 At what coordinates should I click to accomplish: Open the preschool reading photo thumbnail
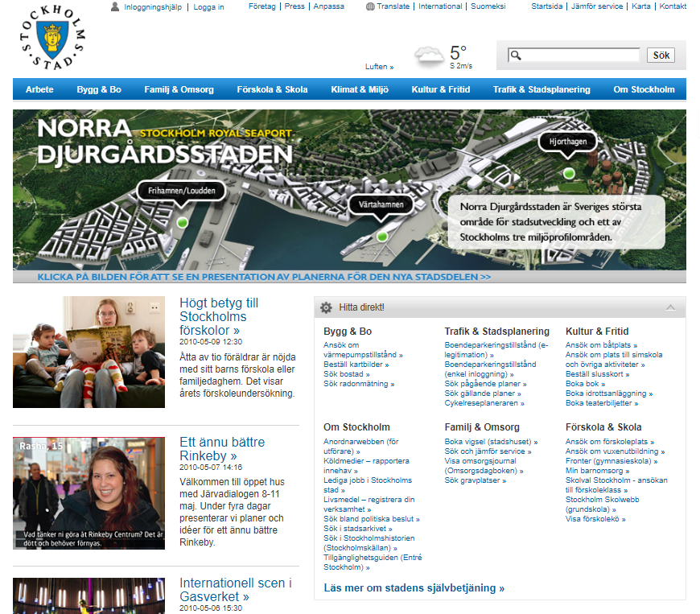coord(89,352)
